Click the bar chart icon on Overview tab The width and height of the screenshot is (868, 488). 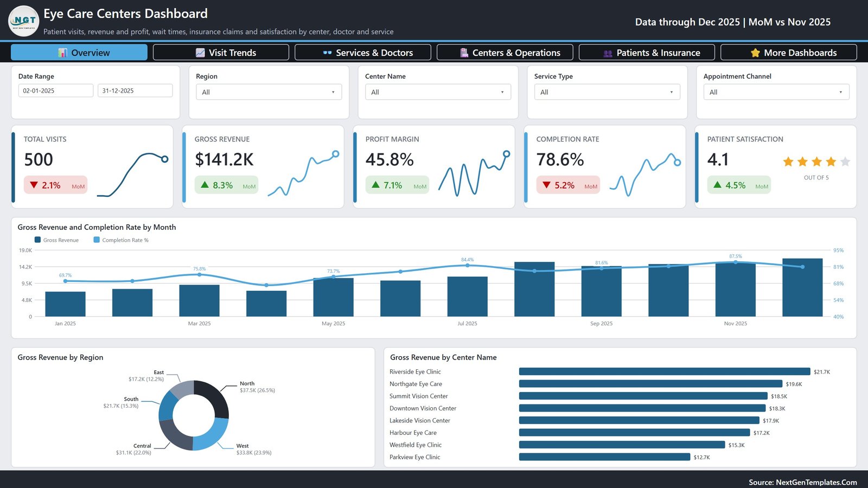[x=63, y=53]
